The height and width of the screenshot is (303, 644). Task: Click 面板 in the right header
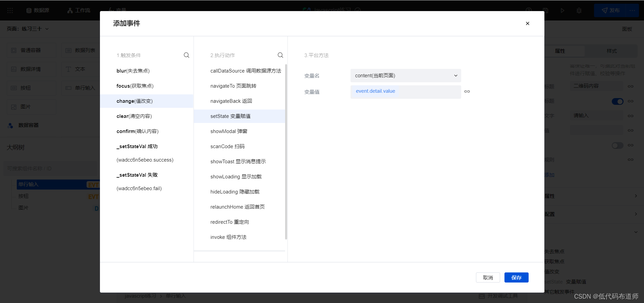pos(627,29)
